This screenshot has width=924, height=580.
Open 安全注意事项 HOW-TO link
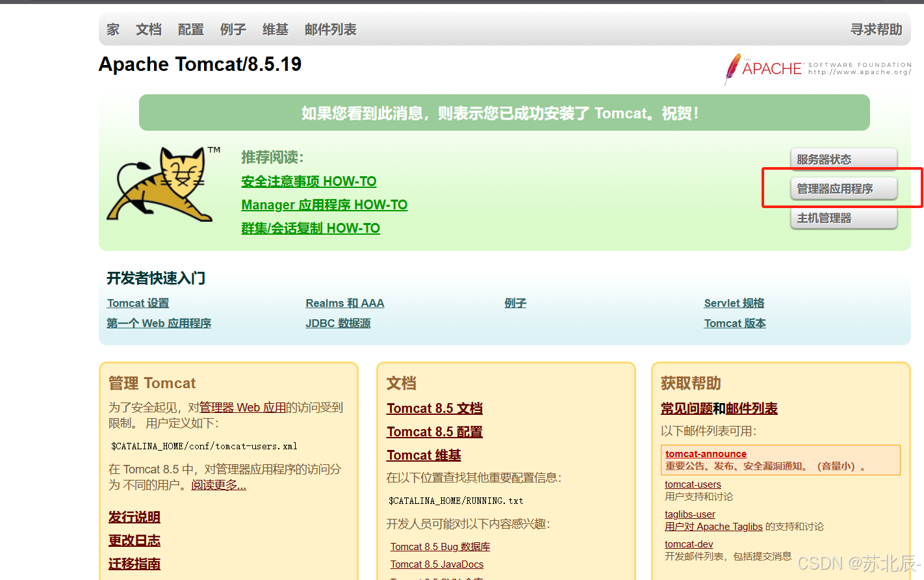(309, 181)
